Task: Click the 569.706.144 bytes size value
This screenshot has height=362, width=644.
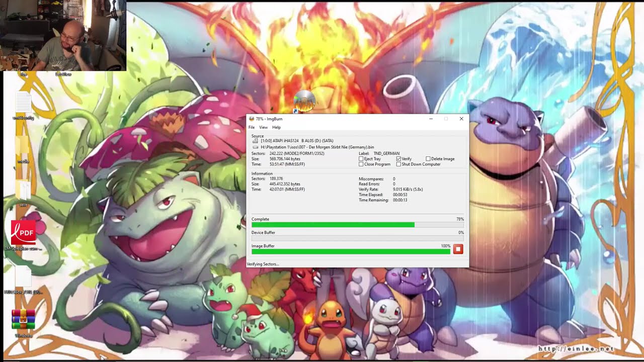Action: [285, 159]
